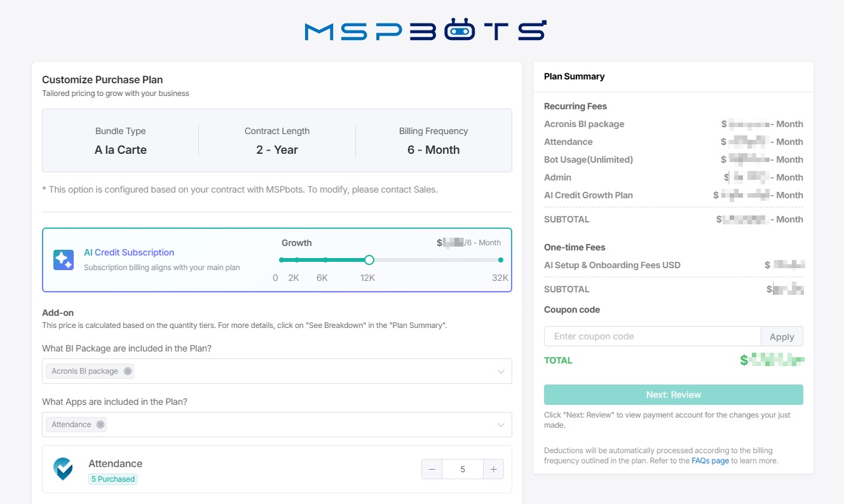Click the Attendance quantity number field
Screen dimensions: 844x504
point(463,469)
